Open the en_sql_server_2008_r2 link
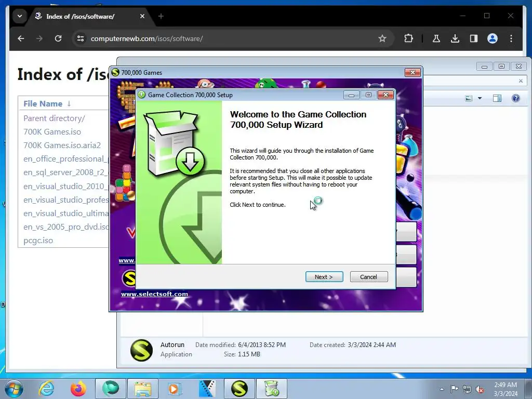The width and height of the screenshot is (532, 399). click(66, 172)
